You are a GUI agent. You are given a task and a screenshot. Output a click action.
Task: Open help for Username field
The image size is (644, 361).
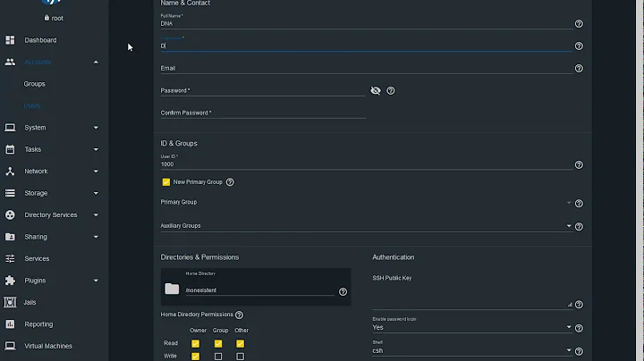click(579, 46)
